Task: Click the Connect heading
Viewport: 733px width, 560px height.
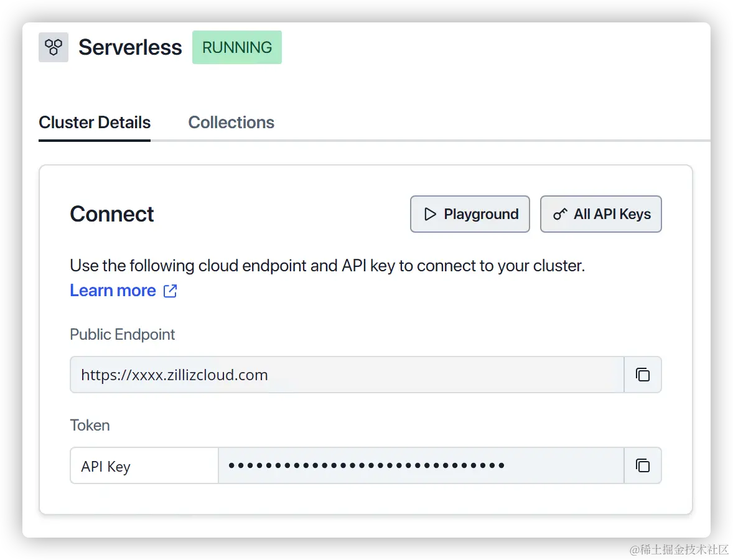Action: (112, 214)
